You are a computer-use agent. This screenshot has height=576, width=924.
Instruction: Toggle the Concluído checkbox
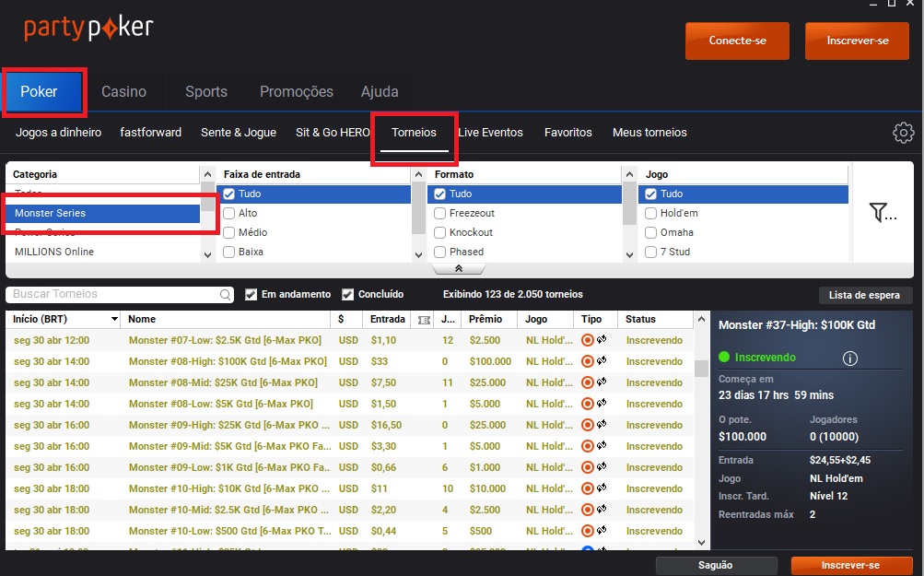[347, 294]
